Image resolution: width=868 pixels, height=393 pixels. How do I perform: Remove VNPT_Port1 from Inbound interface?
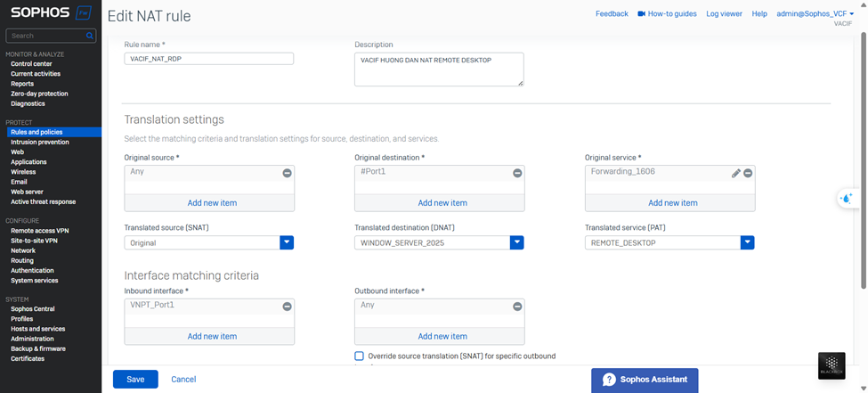pos(287,307)
